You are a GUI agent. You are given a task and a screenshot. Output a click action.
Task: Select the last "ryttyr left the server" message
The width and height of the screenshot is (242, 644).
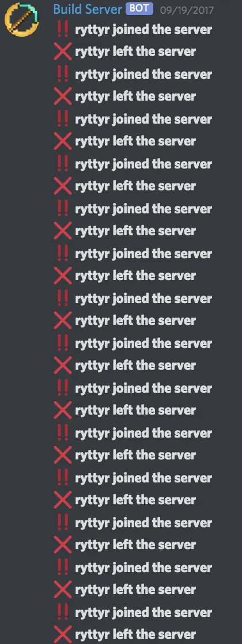[135, 635]
